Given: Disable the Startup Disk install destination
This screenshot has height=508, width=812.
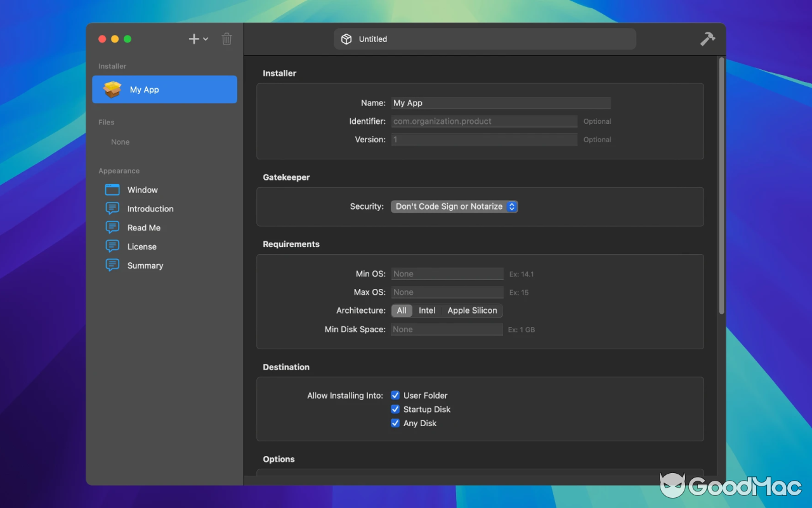Looking at the screenshot, I should pos(395,409).
